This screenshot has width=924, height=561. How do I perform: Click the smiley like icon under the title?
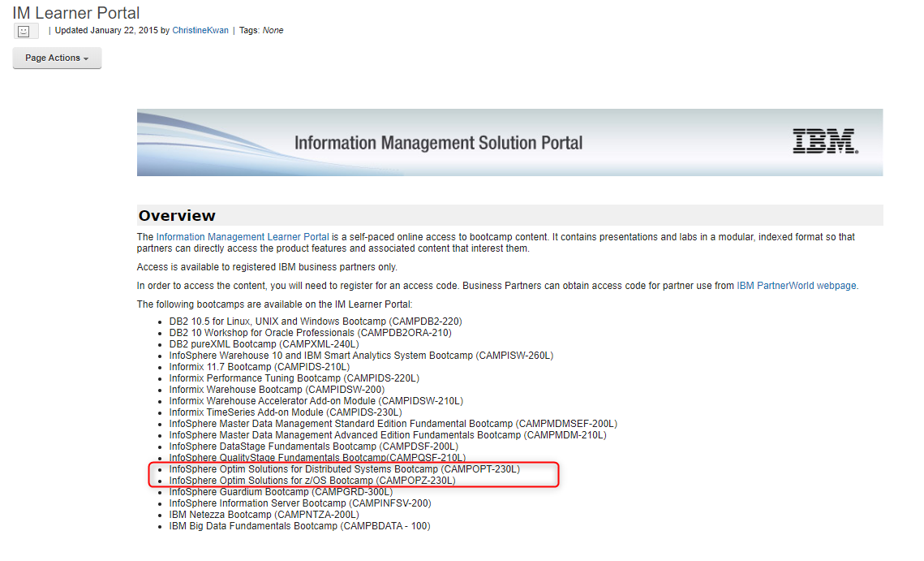coord(26,32)
